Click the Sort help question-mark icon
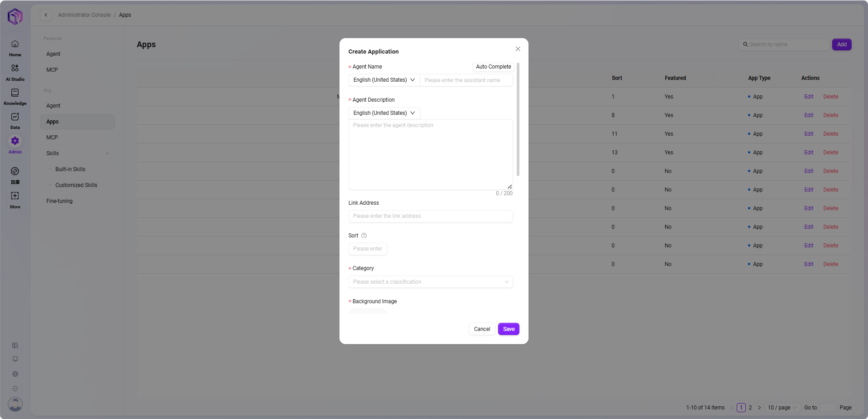Viewport: 868px width, 419px height. [x=364, y=236]
